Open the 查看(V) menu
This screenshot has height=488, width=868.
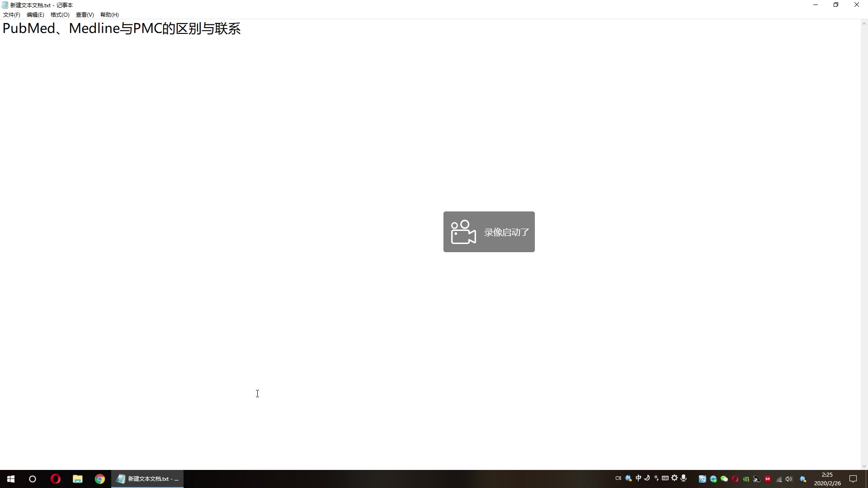pos(85,15)
